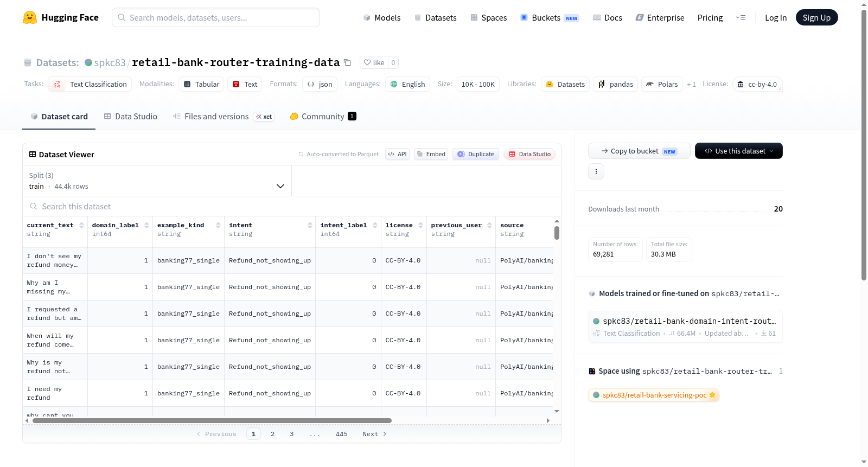Open the Models navigation item
The width and height of the screenshot is (868, 467).
[x=382, y=17]
